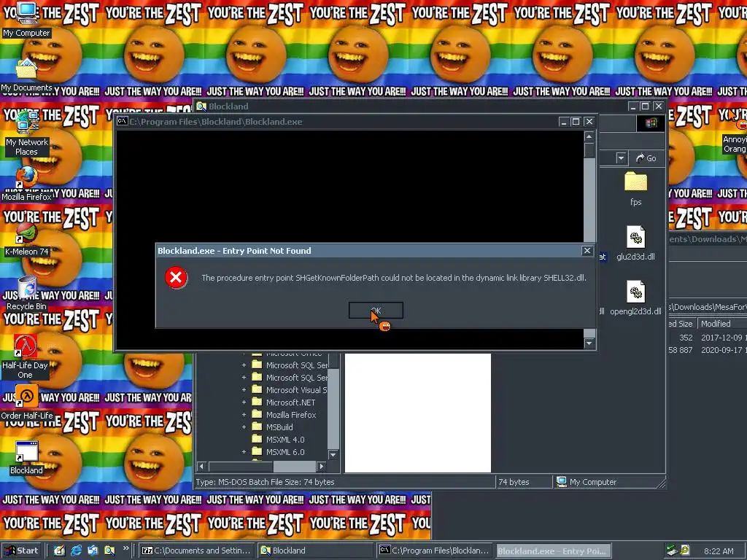Click the 8:22 AM system clock

(x=719, y=551)
